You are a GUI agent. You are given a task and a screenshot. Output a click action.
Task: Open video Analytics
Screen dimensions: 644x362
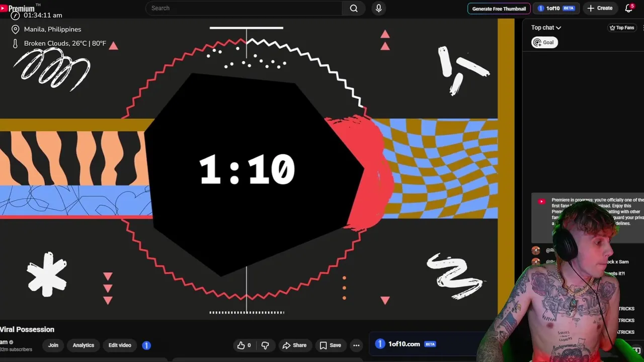(x=84, y=345)
